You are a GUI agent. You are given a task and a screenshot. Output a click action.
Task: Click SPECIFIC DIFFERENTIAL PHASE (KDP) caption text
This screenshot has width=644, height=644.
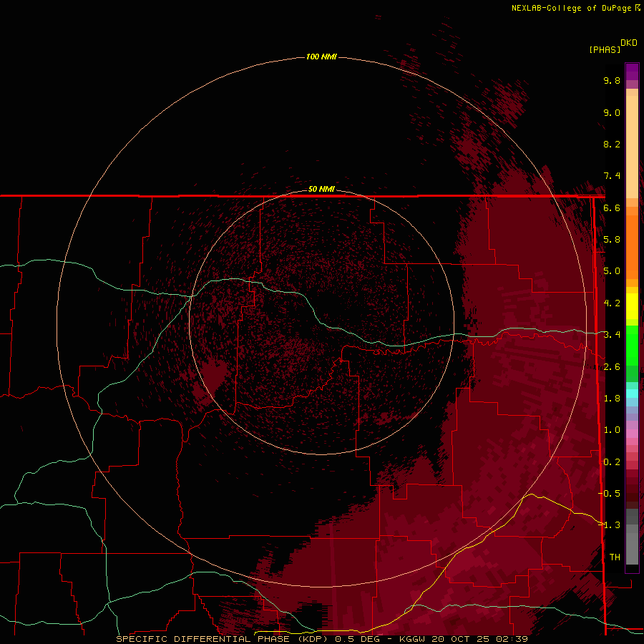222,639
